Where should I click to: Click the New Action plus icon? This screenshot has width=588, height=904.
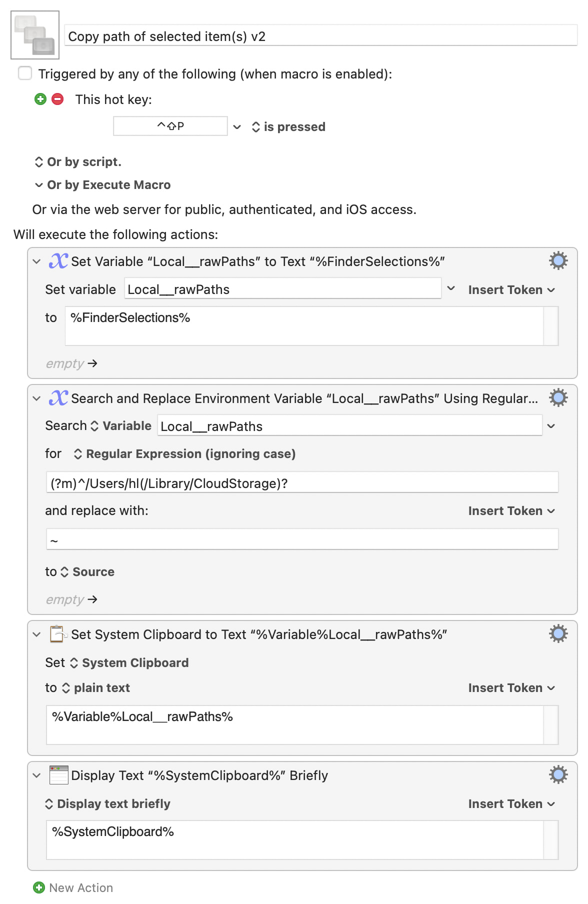pyautogui.click(x=39, y=887)
